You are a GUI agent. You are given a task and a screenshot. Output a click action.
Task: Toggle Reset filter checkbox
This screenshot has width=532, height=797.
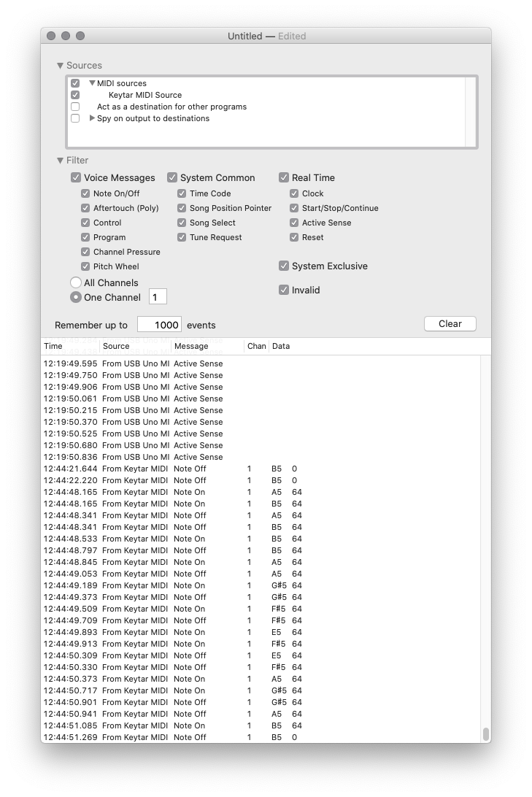[293, 237]
